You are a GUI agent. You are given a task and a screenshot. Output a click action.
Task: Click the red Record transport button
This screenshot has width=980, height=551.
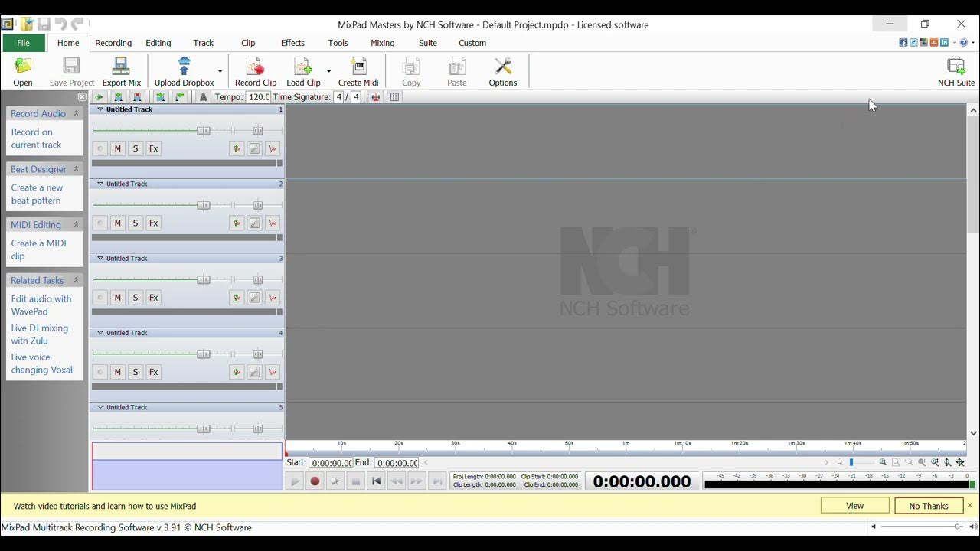coord(315,481)
